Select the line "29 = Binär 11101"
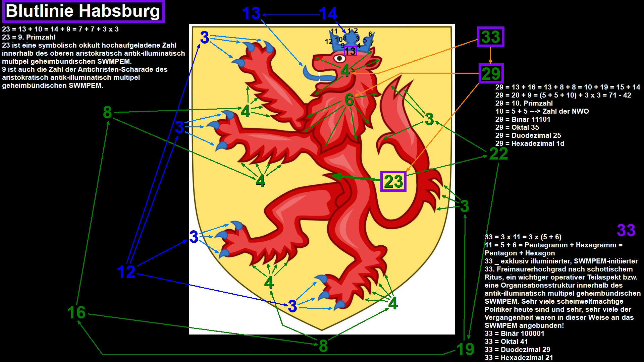The image size is (644, 362). 523,119
